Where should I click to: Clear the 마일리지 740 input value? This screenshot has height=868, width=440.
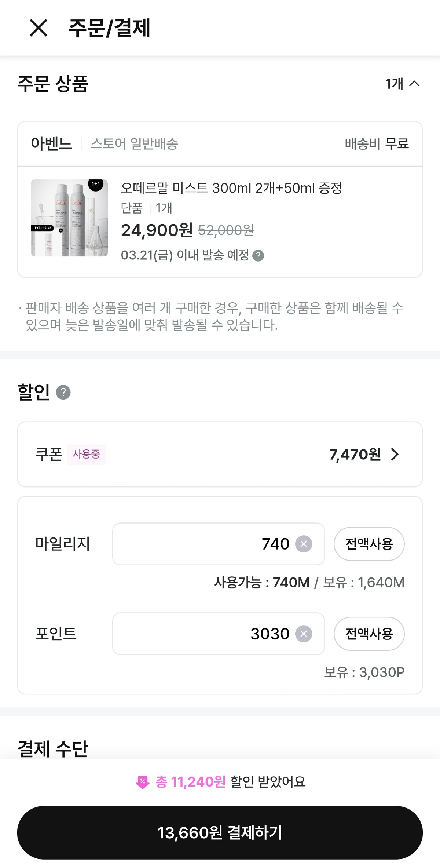pyautogui.click(x=304, y=544)
